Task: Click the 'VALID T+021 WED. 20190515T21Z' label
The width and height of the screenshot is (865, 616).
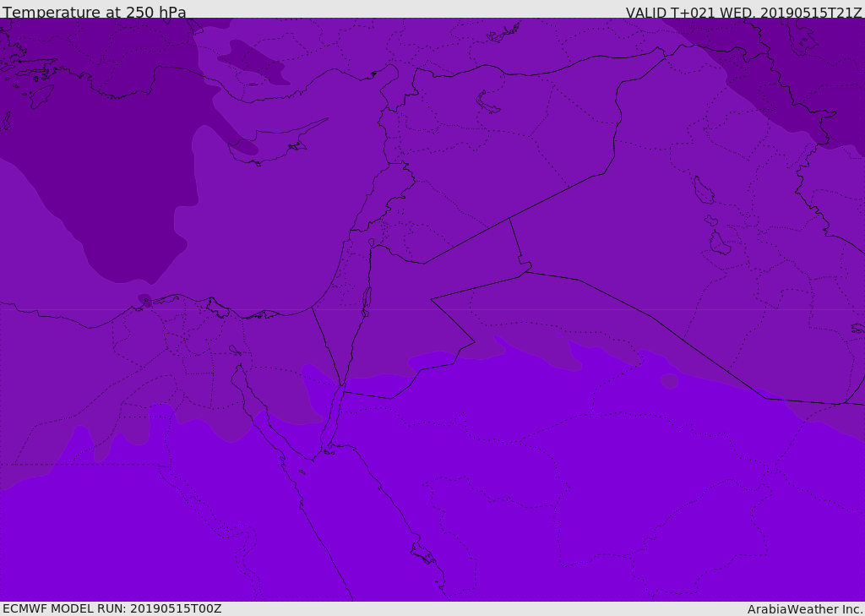Action: 743,13
